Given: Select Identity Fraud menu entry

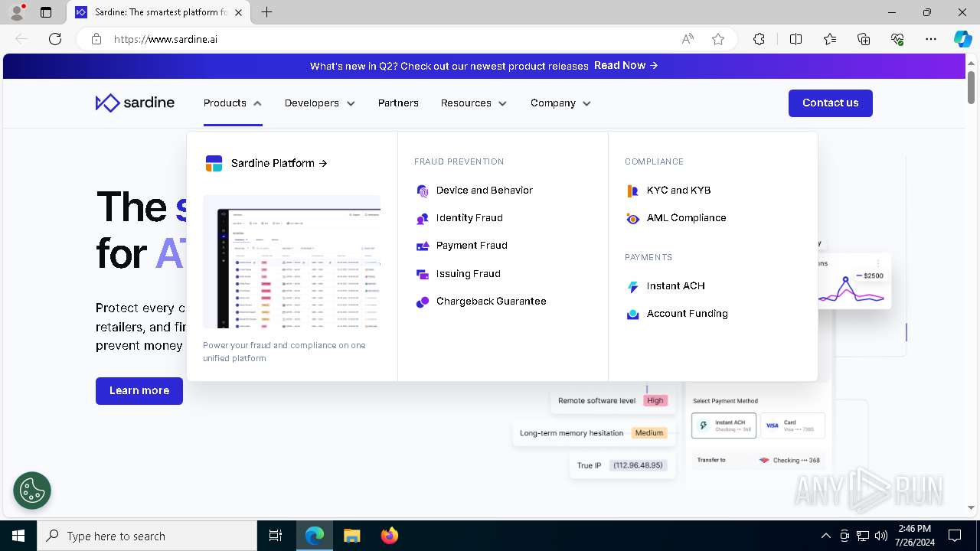Looking at the screenshot, I should pos(469,218).
